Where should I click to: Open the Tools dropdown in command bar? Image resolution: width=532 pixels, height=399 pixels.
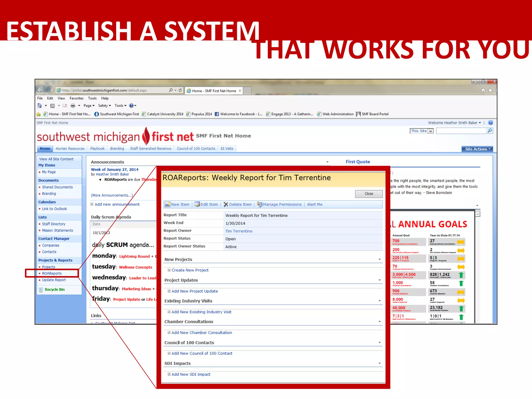pos(121,106)
